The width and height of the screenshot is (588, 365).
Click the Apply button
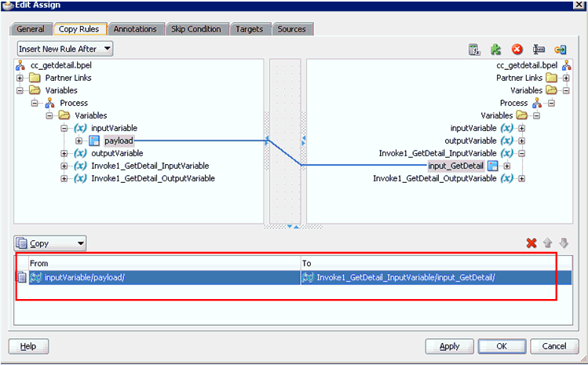tap(449, 346)
